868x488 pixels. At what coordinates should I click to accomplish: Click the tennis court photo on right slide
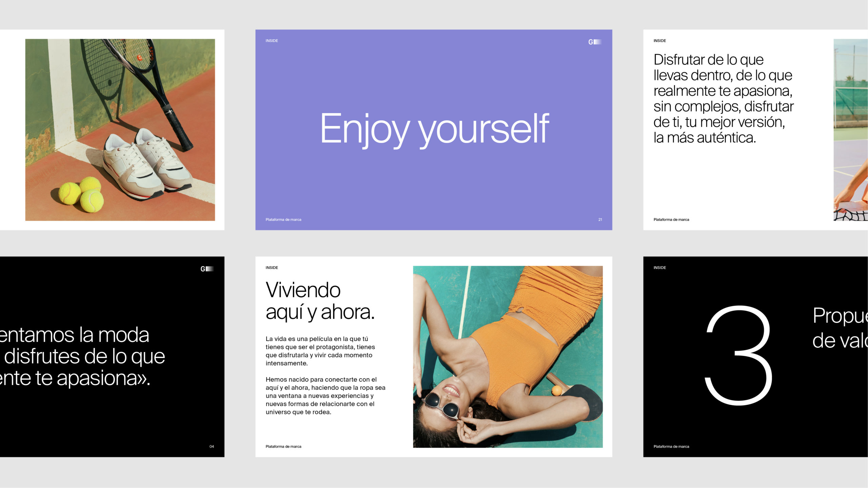pyautogui.click(x=850, y=130)
